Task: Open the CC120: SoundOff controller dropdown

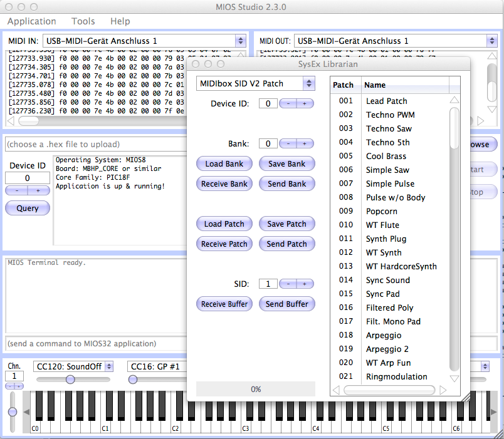Action: point(73,366)
